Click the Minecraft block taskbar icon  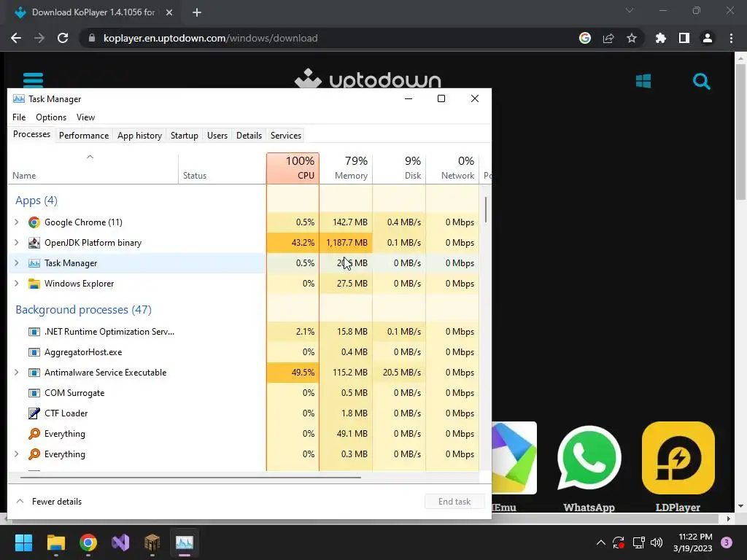[x=152, y=542]
